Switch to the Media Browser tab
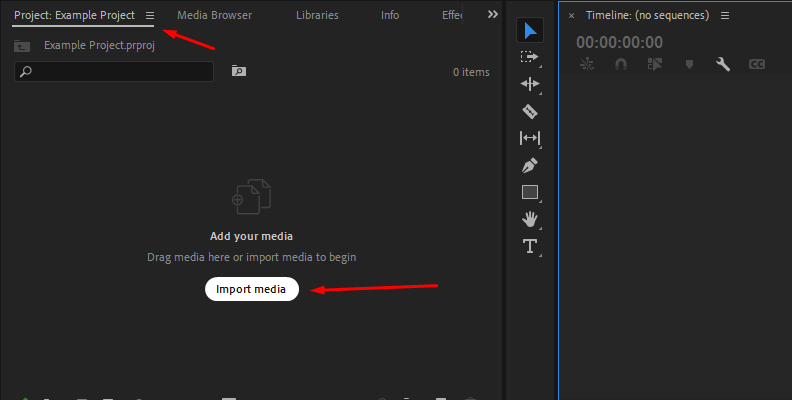 point(214,16)
